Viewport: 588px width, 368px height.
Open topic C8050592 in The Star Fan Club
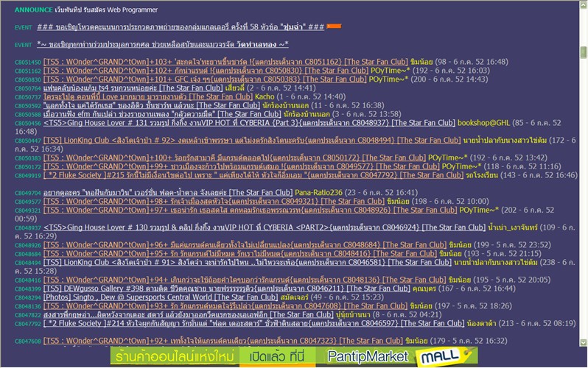(x=152, y=105)
